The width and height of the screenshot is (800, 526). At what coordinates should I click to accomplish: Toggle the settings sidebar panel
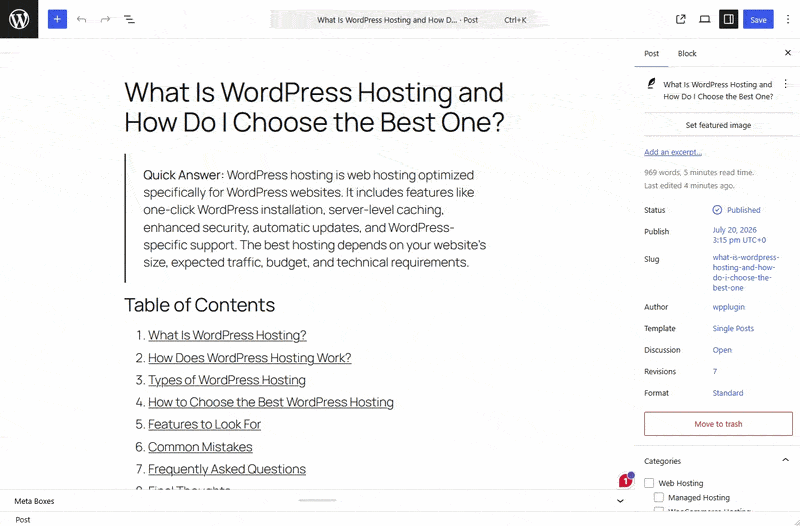pyautogui.click(x=729, y=19)
